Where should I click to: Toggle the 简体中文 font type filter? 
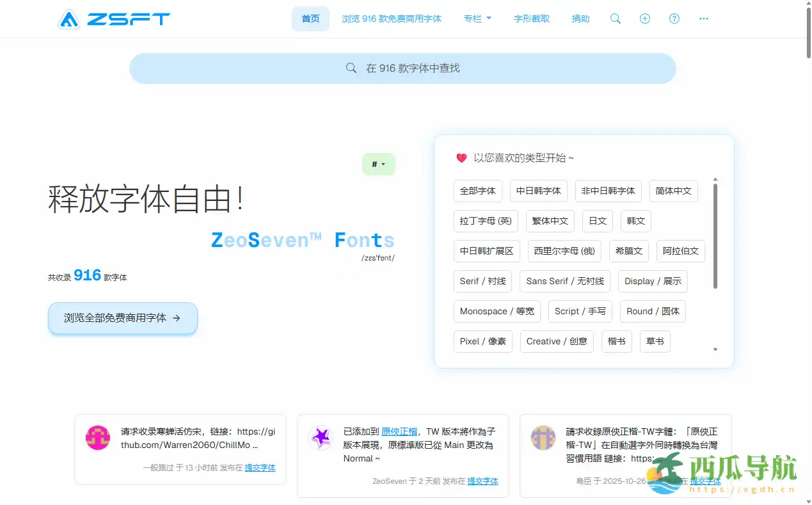673,191
